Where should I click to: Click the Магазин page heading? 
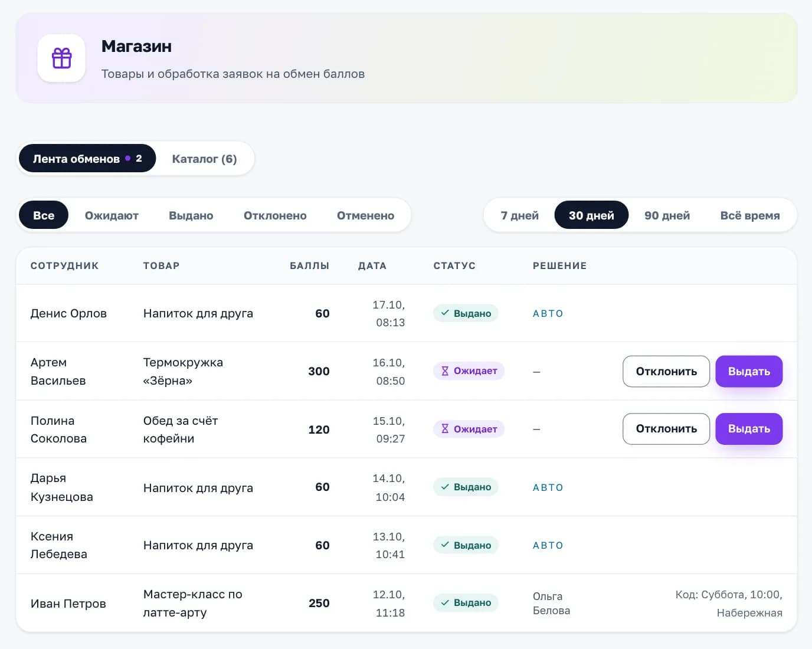tap(136, 46)
